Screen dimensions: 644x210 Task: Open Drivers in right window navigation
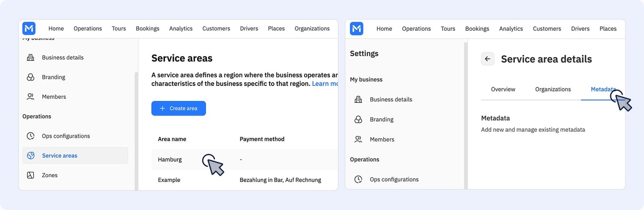coord(580,28)
